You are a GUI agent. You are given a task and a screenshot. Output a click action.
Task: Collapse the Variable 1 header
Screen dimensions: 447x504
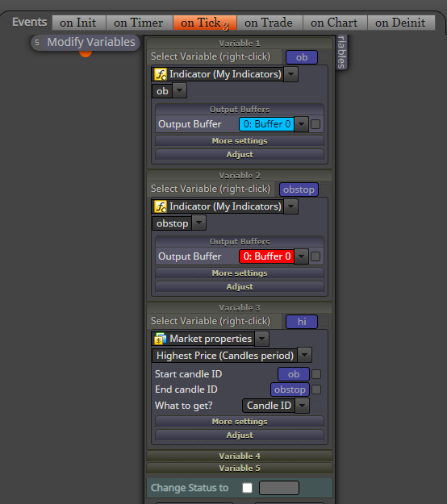tap(240, 44)
